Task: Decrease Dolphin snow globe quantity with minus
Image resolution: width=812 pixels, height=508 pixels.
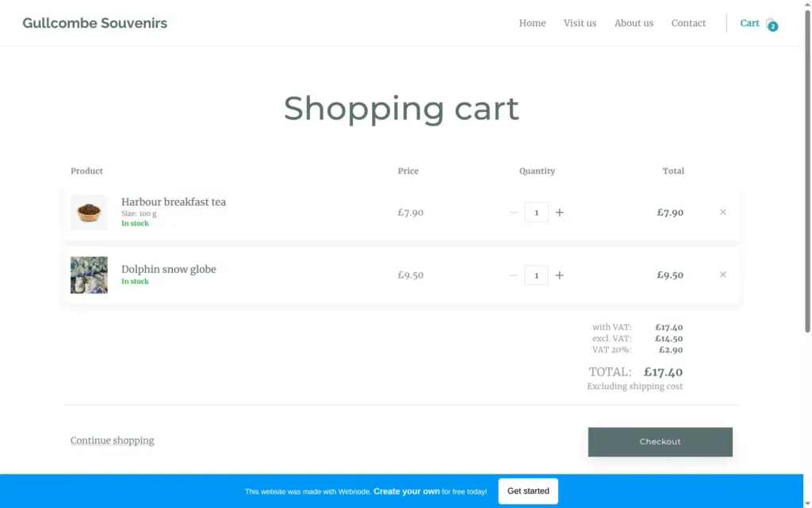Action: point(513,275)
